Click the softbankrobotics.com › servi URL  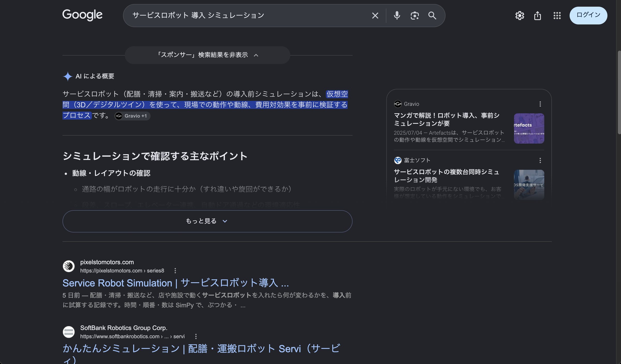tap(132, 336)
